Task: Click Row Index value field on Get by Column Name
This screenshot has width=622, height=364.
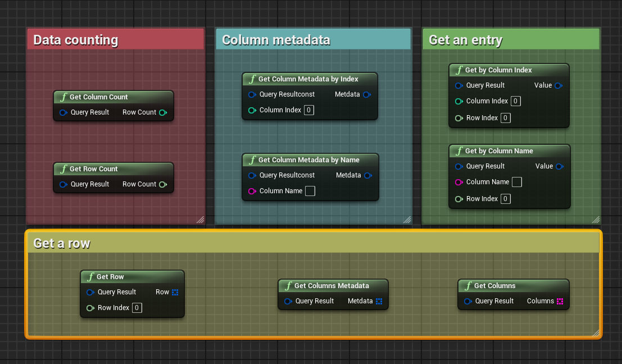Action: pyautogui.click(x=505, y=199)
